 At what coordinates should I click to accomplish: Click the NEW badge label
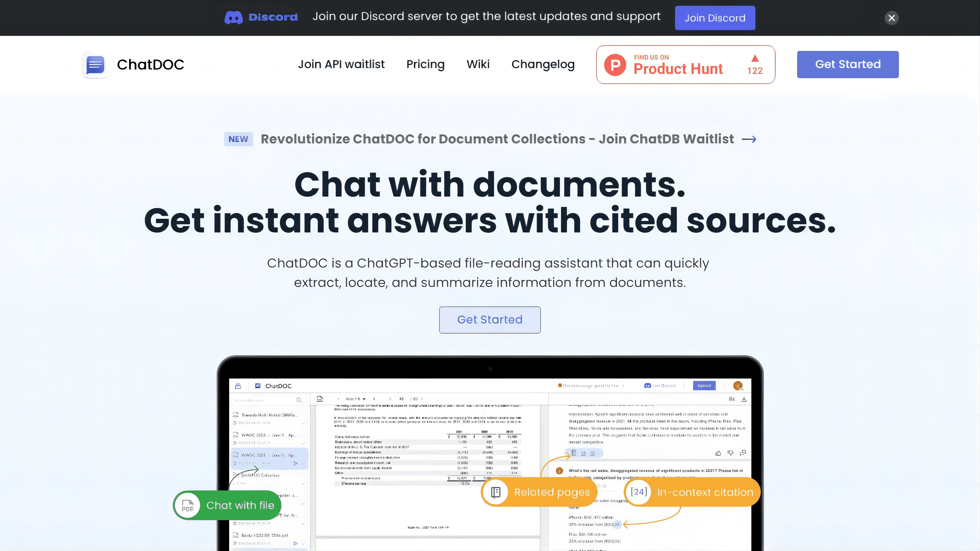[238, 139]
